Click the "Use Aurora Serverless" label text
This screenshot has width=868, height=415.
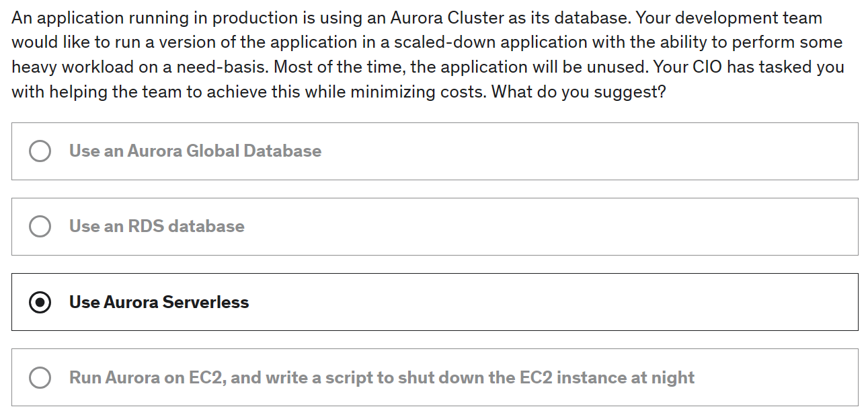pyautogui.click(x=159, y=303)
